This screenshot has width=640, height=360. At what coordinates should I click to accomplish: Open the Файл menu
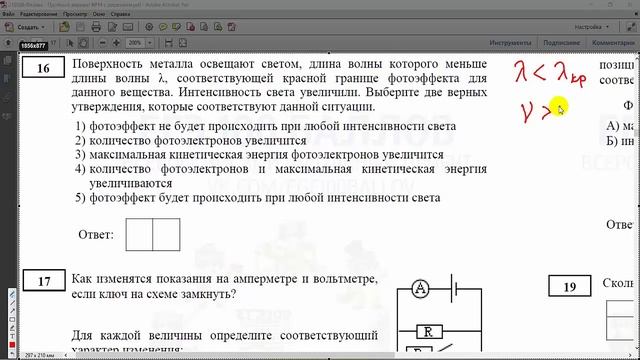click(8, 14)
